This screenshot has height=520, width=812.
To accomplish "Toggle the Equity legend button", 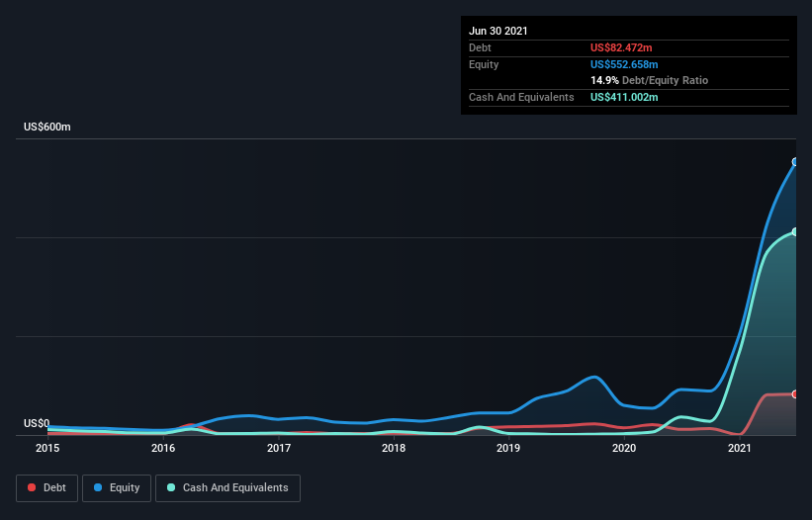I will (117, 488).
